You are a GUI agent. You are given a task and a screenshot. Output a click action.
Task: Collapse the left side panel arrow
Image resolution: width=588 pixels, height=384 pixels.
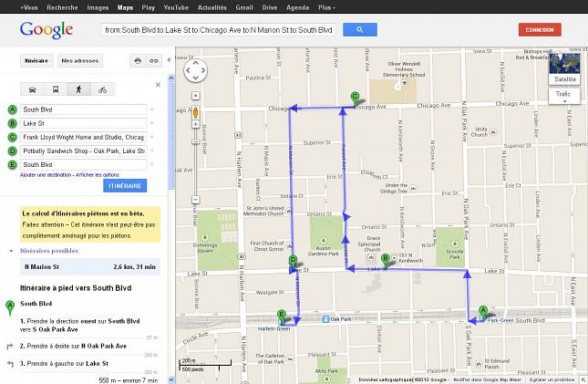tap(169, 60)
